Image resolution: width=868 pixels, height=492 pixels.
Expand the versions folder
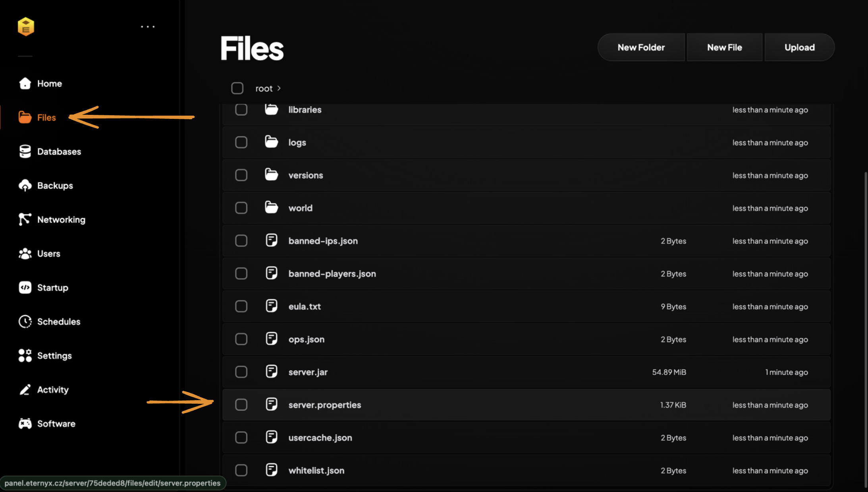point(305,175)
